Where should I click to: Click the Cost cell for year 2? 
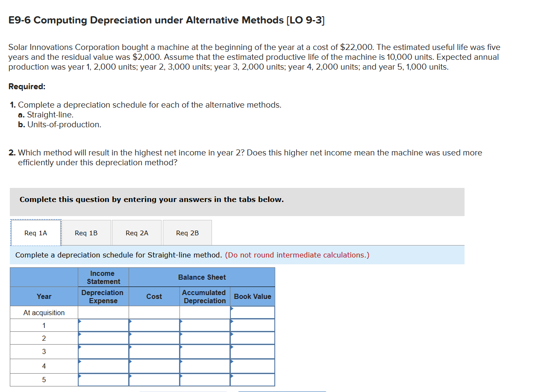154,338
